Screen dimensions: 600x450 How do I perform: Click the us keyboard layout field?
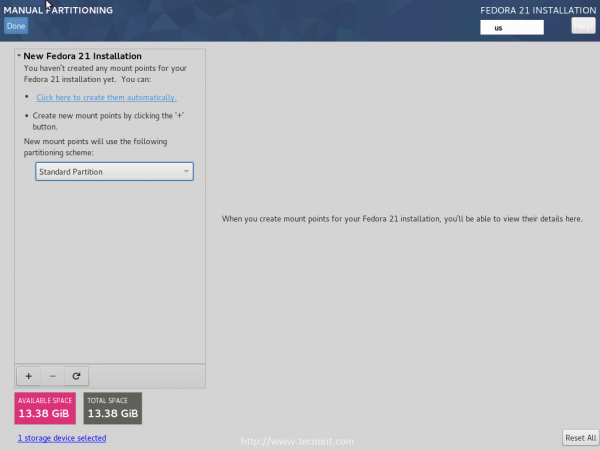click(512, 28)
